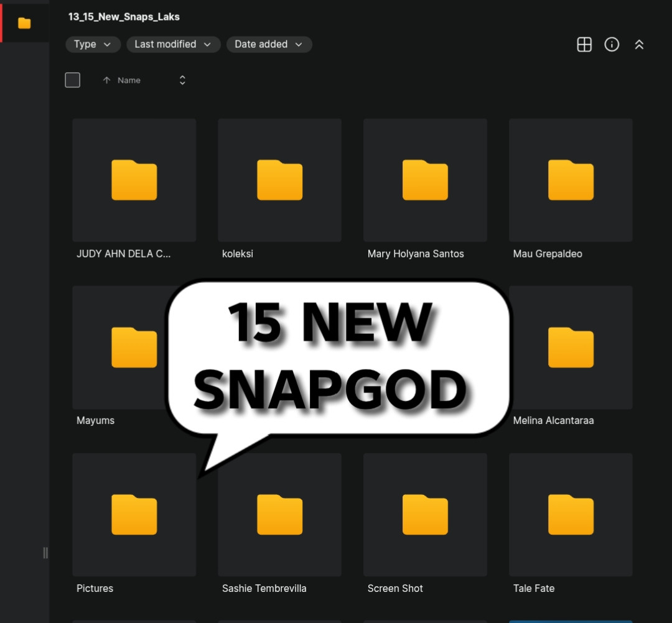Image resolution: width=672 pixels, height=623 pixels.
Task: Click the 13_15_New_Snaps_Laks breadcrumb title
Action: 124,17
